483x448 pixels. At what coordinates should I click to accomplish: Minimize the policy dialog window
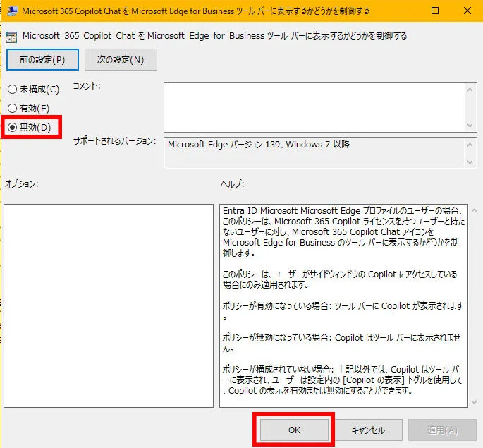click(x=403, y=11)
